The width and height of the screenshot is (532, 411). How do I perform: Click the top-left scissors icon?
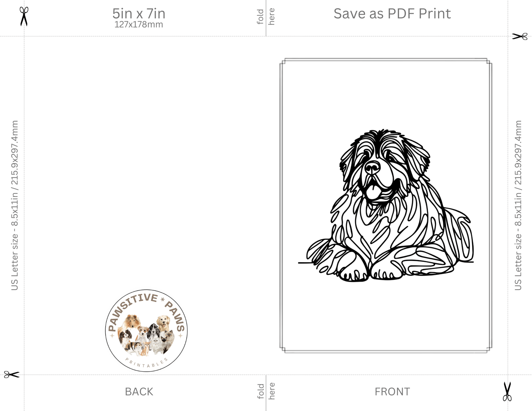pyautogui.click(x=24, y=16)
